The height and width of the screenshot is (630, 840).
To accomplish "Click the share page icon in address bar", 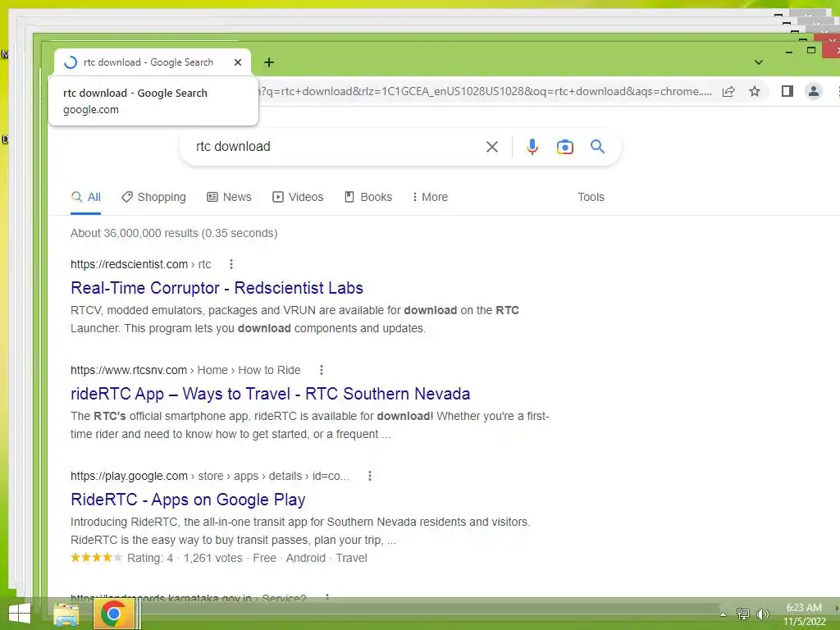I will pyautogui.click(x=728, y=91).
